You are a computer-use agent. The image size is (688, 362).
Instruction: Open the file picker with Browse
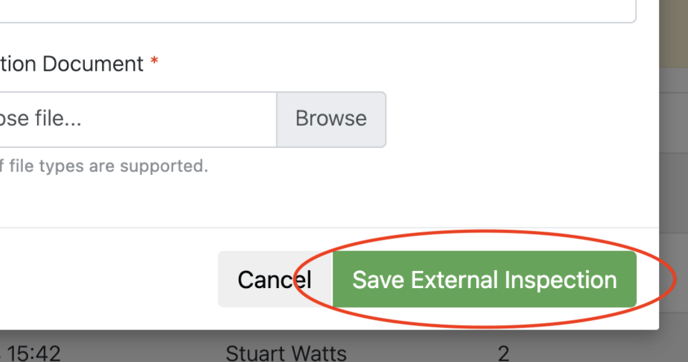pyautogui.click(x=331, y=119)
